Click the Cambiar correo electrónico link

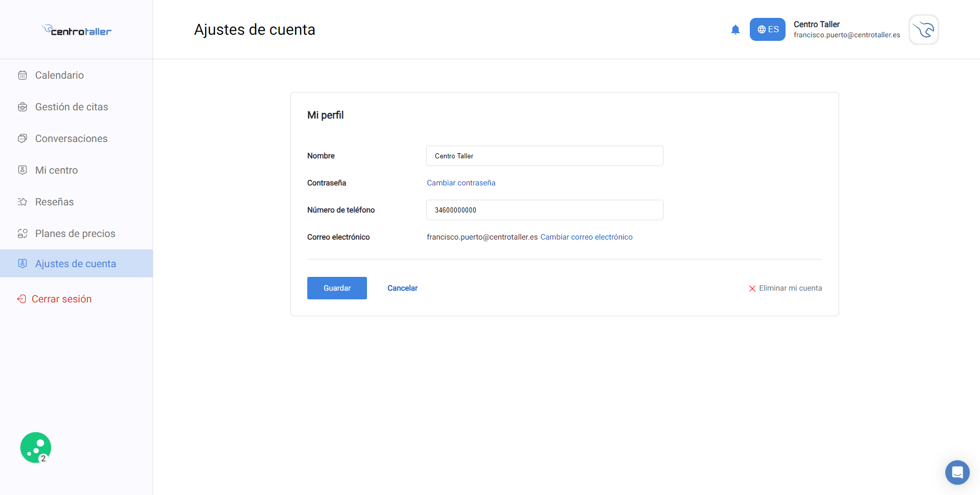586,237
